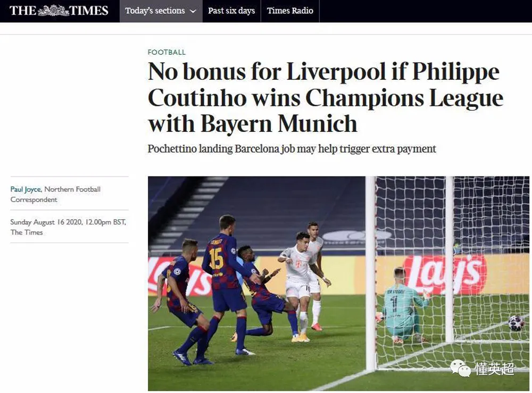
Task: Click Northern Football Correspondent text
Action: tap(55, 194)
